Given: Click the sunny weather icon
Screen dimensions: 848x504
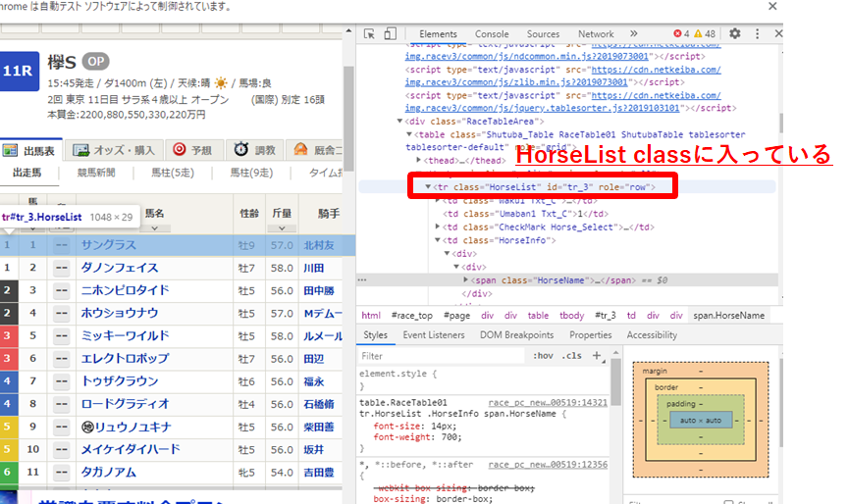Looking at the screenshot, I should pos(221,83).
